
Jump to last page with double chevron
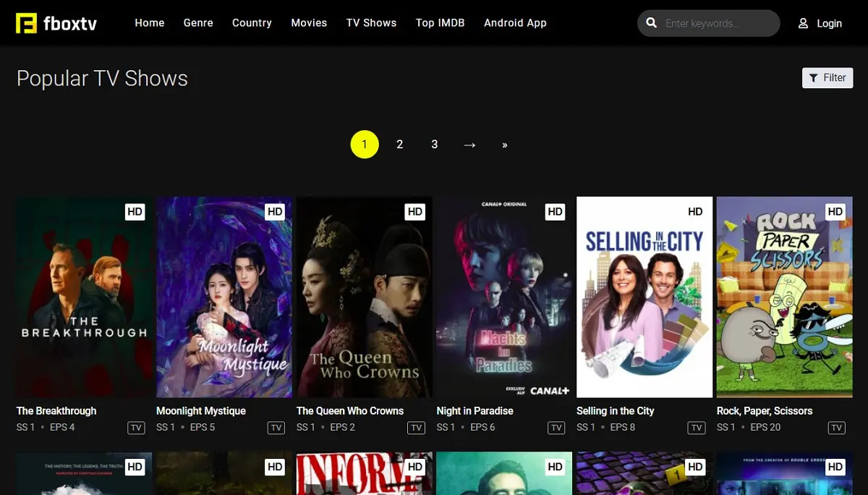[x=504, y=145]
